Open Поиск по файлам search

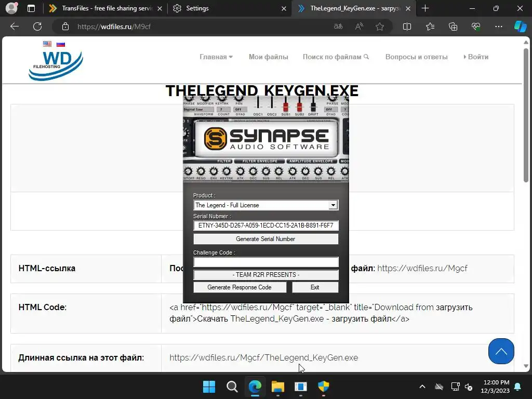point(336,57)
